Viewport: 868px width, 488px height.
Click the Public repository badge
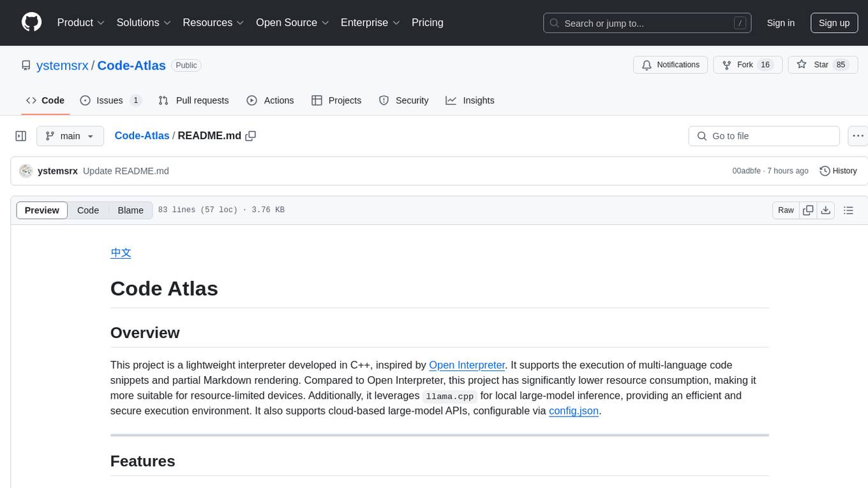[186, 65]
